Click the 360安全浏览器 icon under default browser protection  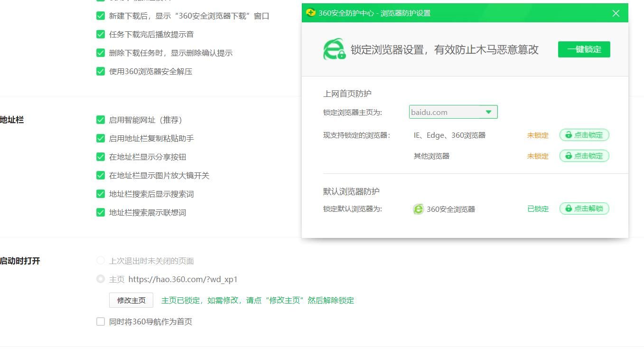point(418,209)
